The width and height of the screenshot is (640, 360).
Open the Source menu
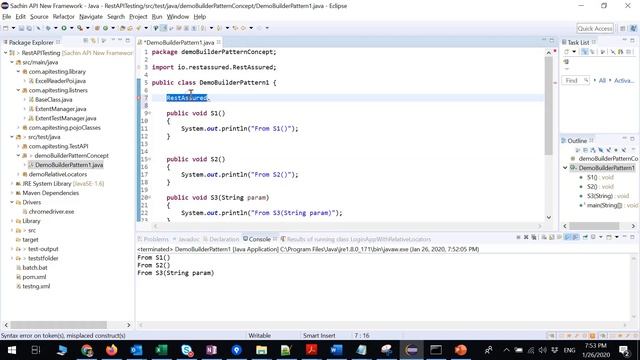pyautogui.click(x=39, y=17)
